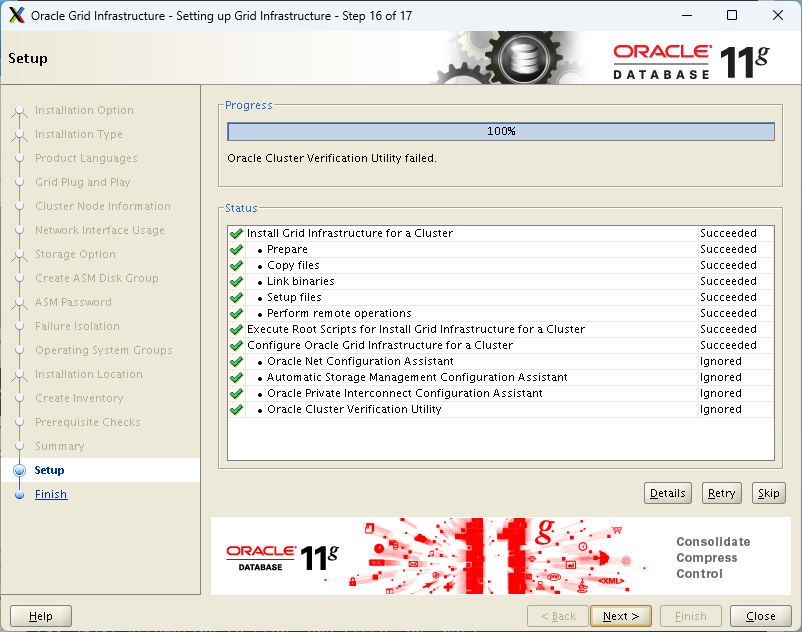This screenshot has width=802, height=632.
Task: Click the Create ASM Disk Group step label
Action: (97, 278)
